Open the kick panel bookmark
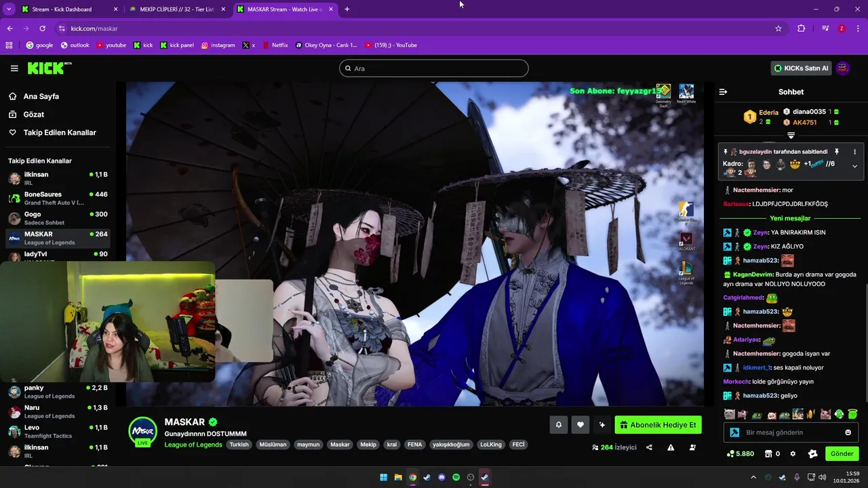This screenshot has height=488, width=868. click(x=177, y=45)
